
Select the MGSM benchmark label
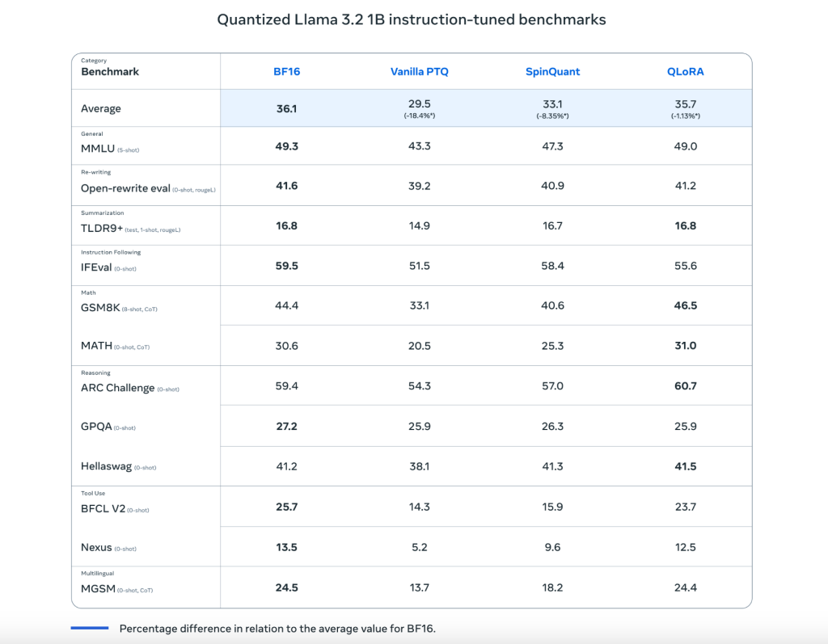coord(98,589)
